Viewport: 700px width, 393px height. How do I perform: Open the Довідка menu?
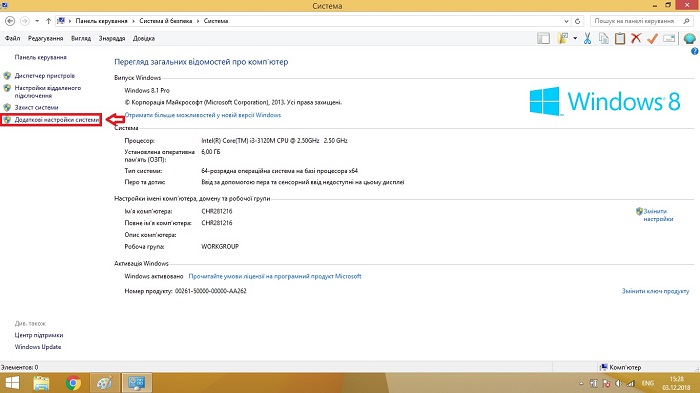pyautogui.click(x=144, y=38)
